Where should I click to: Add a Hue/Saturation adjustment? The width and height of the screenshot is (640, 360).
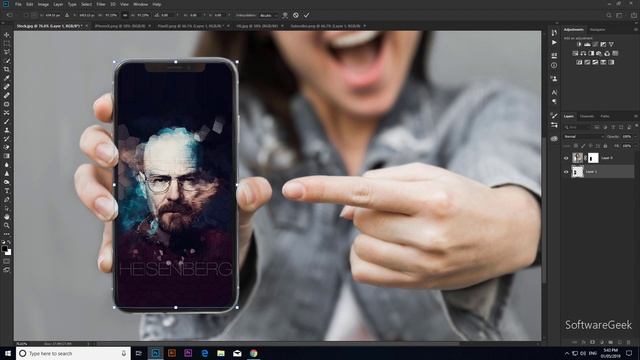575,53
